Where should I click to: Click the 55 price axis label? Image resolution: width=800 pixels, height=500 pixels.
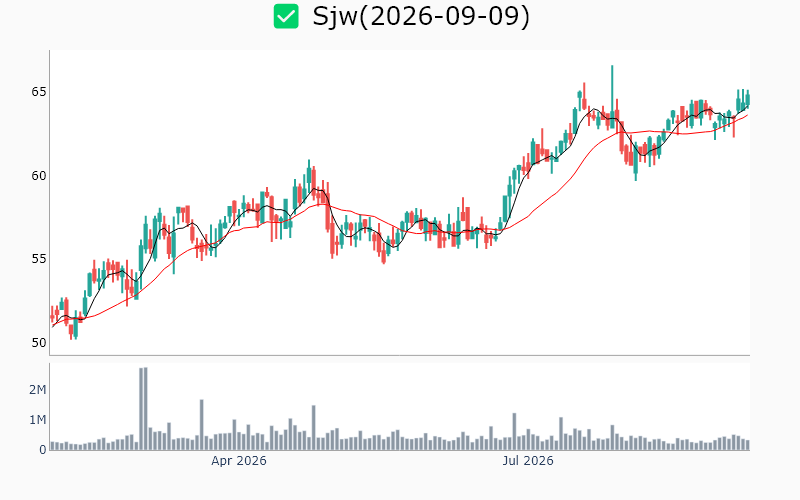pyautogui.click(x=39, y=259)
